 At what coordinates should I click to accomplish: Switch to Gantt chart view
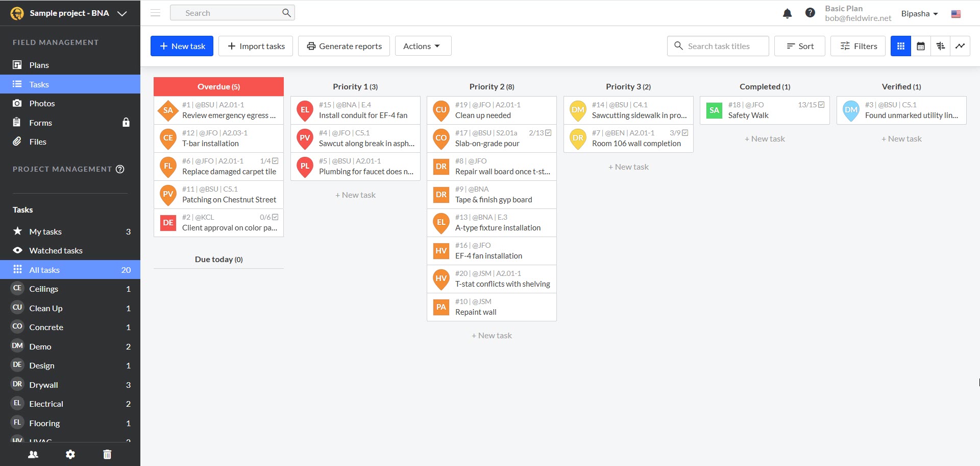(x=940, y=46)
